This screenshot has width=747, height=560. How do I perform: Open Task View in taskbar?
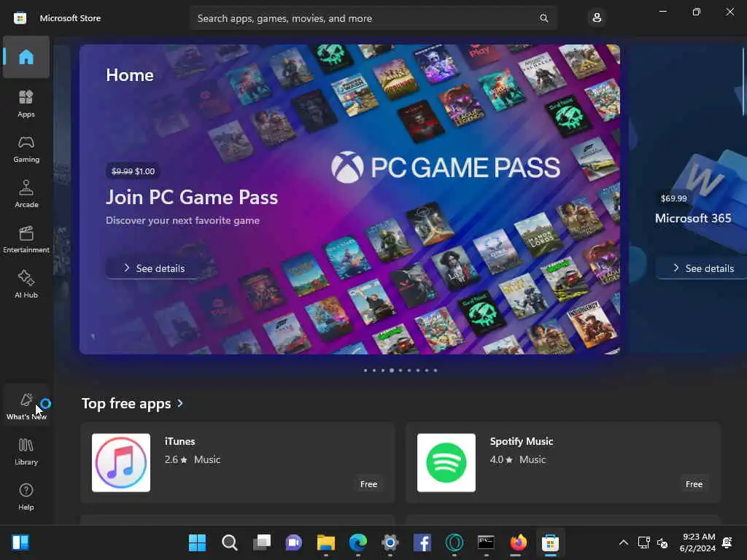262,542
